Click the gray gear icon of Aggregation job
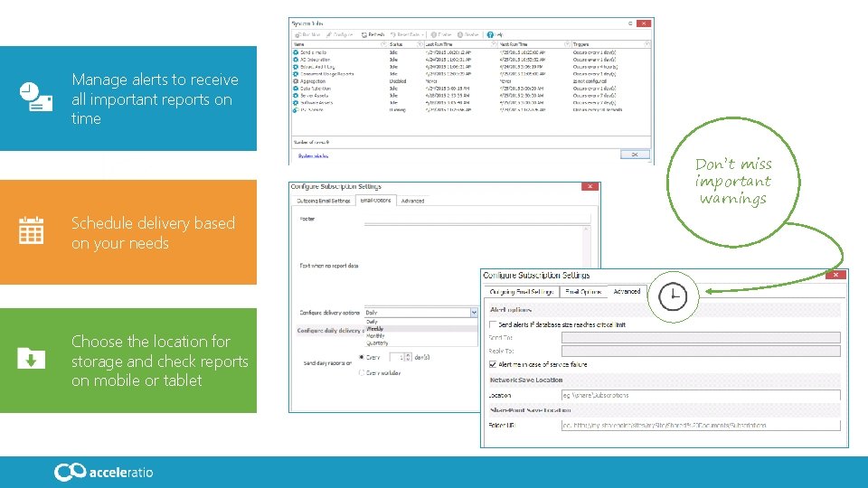The height and width of the screenshot is (488, 868). [296, 81]
